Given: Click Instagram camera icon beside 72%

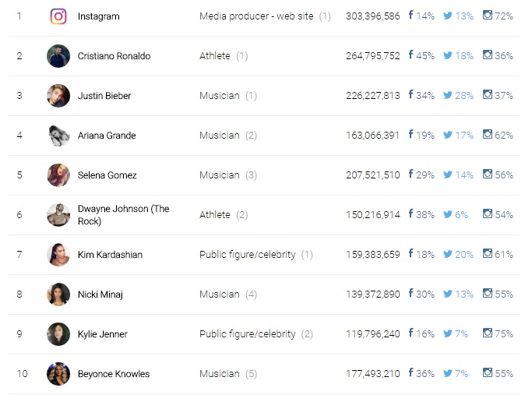Looking at the screenshot, I should tap(488, 15).
